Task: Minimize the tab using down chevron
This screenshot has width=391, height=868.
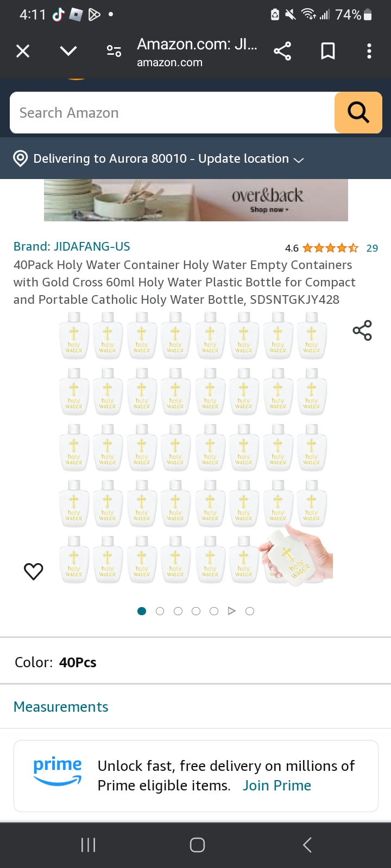Action: pyautogui.click(x=68, y=51)
